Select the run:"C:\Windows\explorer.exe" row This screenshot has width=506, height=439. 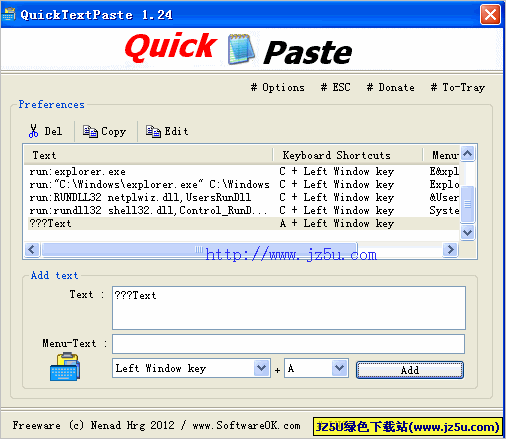(243, 184)
